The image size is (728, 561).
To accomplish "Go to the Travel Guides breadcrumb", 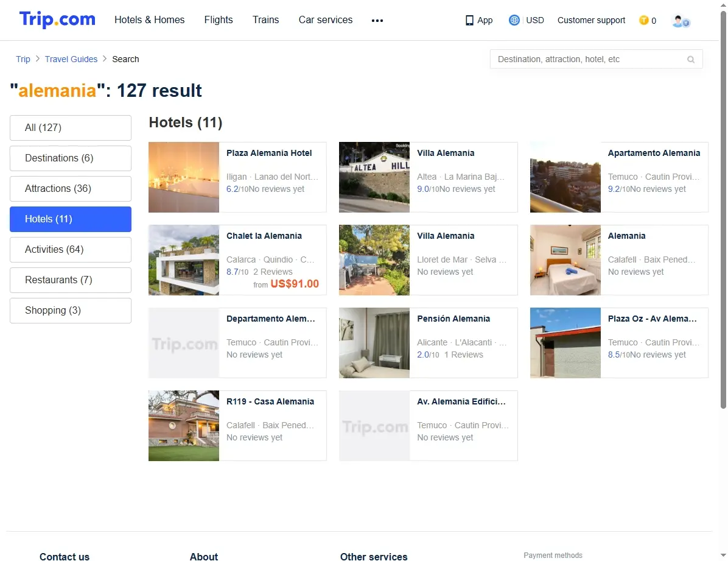I will (x=71, y=59).
